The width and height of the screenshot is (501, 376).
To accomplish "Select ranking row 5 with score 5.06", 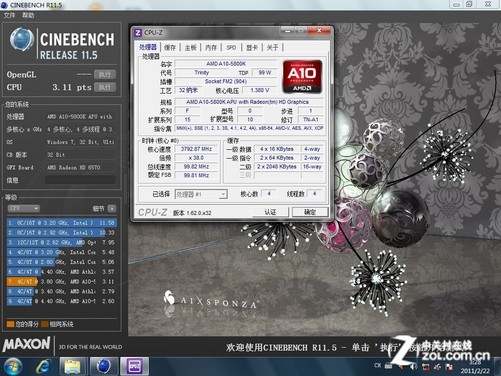I will pyautogui.click(x=62, y=262).
